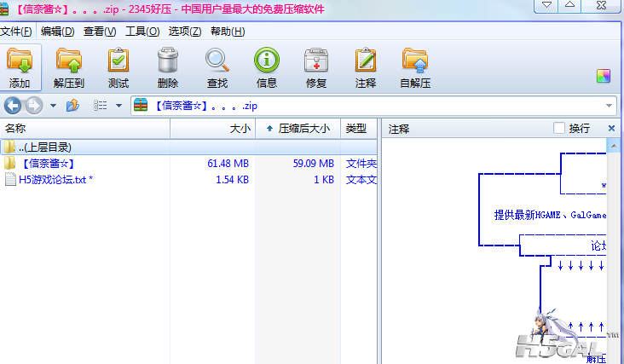Image resolution: width=624 pixels, height=364 pixels.
Task: Open the 工具(O) menu
Action: pyautogui.click(x=142, y=32)
